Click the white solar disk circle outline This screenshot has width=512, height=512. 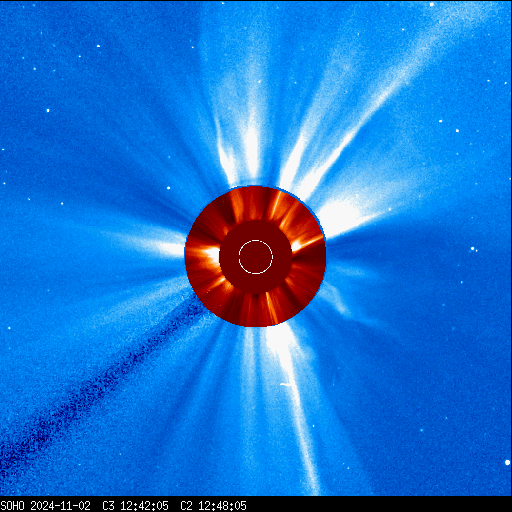click(x=256, y=257)
